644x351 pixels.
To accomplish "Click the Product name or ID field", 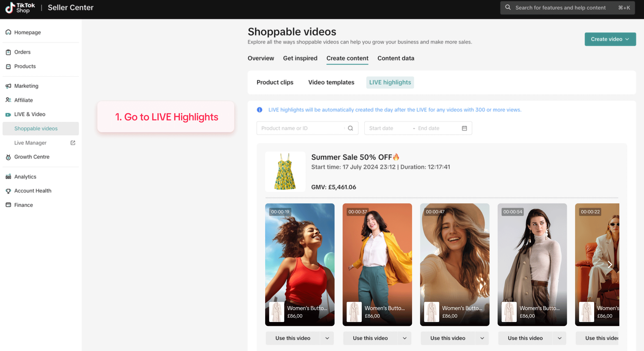I will pyautogui.click(x=307, y=128).
